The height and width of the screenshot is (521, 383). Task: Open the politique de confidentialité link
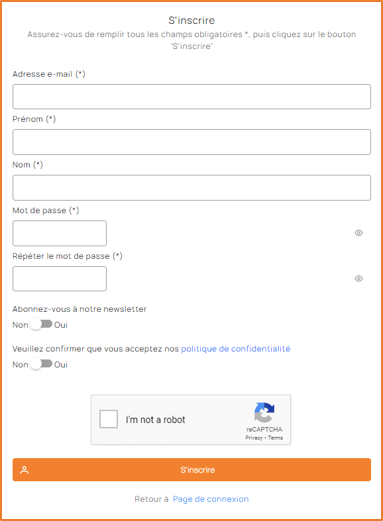tap(236, 349)
